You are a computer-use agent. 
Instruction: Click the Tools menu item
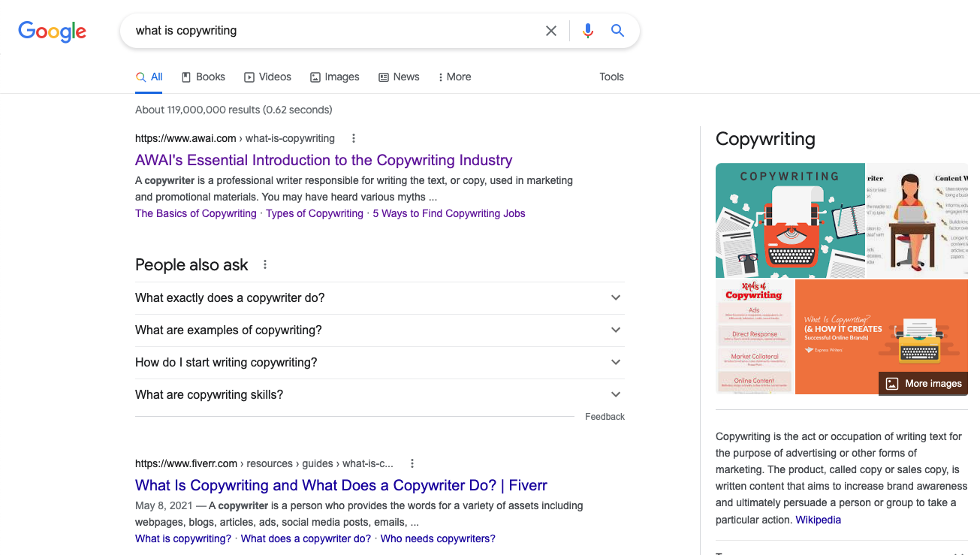611,76
